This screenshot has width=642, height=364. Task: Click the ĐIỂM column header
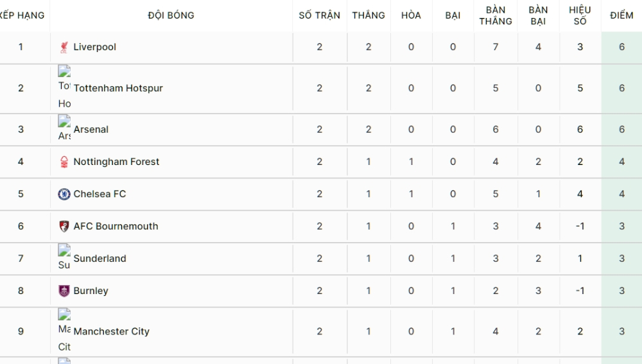tap(621, 15)
